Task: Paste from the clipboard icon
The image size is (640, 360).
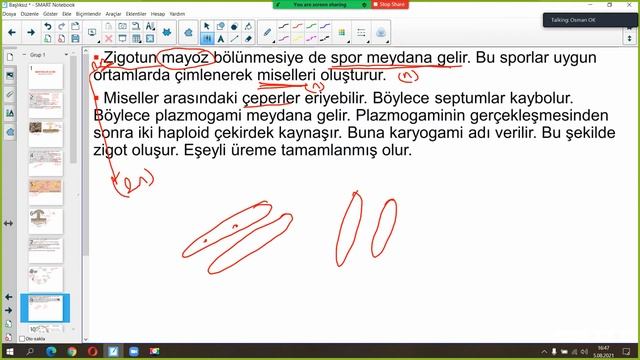Action: (109, 27)
